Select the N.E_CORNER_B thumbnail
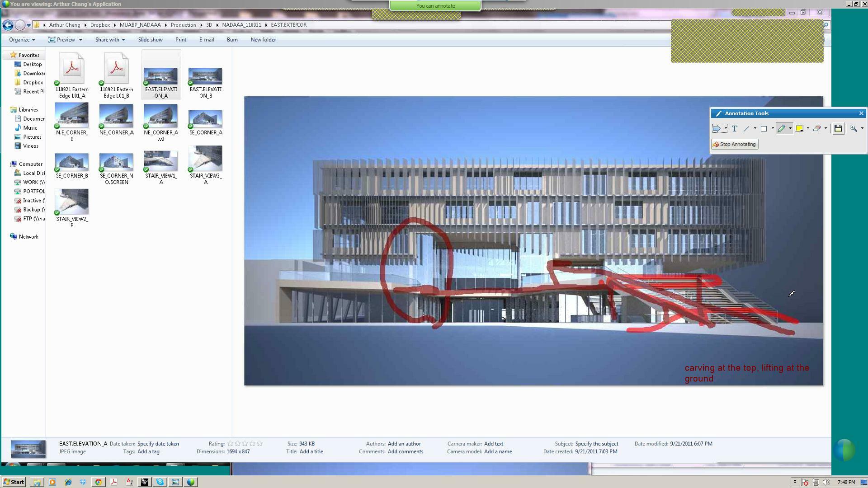The width and height of the screenshot is (868, 488). (x=72, y=122)
